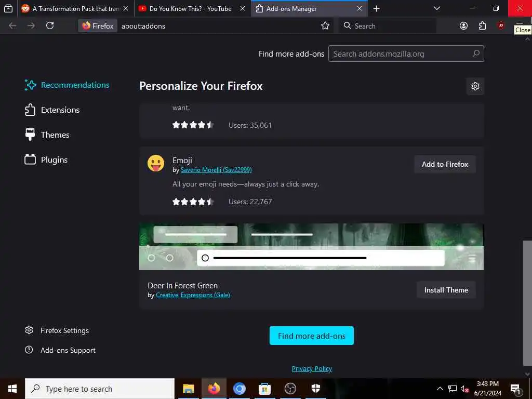Screen dimensions: 532x399
Task: Switch to the Reddit Transformation Pack tab
Action: click(x=76, y=8)
